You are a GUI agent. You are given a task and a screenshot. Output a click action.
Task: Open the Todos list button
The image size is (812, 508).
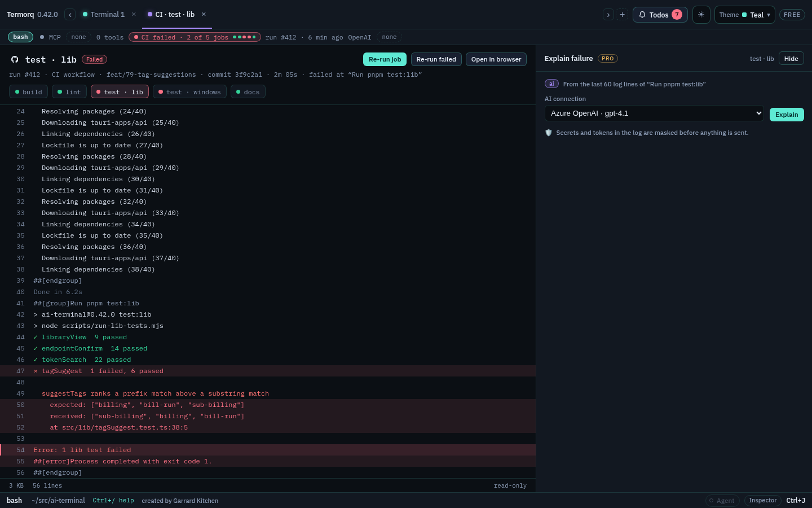pyautogui.click(x=660, y=15)
